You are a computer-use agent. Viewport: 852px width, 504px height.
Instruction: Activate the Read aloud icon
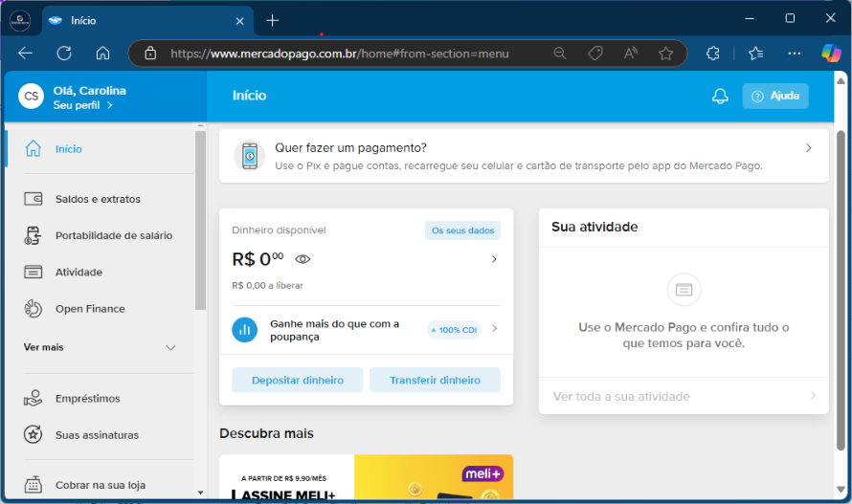point(630,54)
